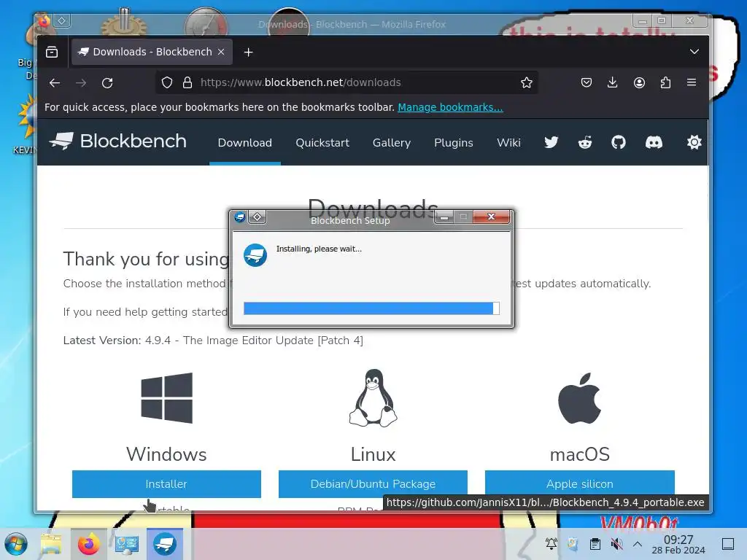747x560 pixels.
Task: Open the system settings taskbar icon
Action: [127, 544]
